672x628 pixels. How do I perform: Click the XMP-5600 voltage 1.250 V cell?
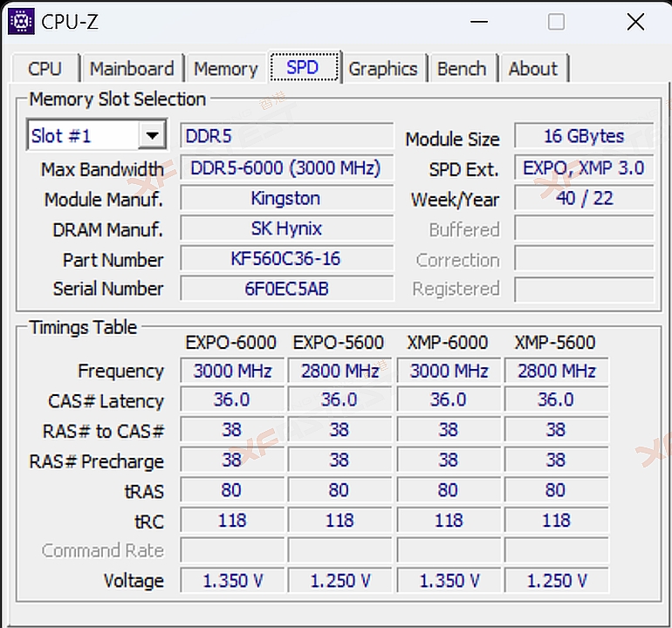click(x=556, y=580)
